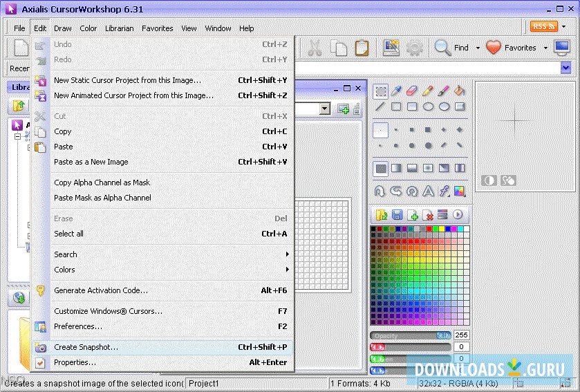Open the Favorites dropdown arrow
The width and height of the screenshot is (580, 392).
click(545, 48)
